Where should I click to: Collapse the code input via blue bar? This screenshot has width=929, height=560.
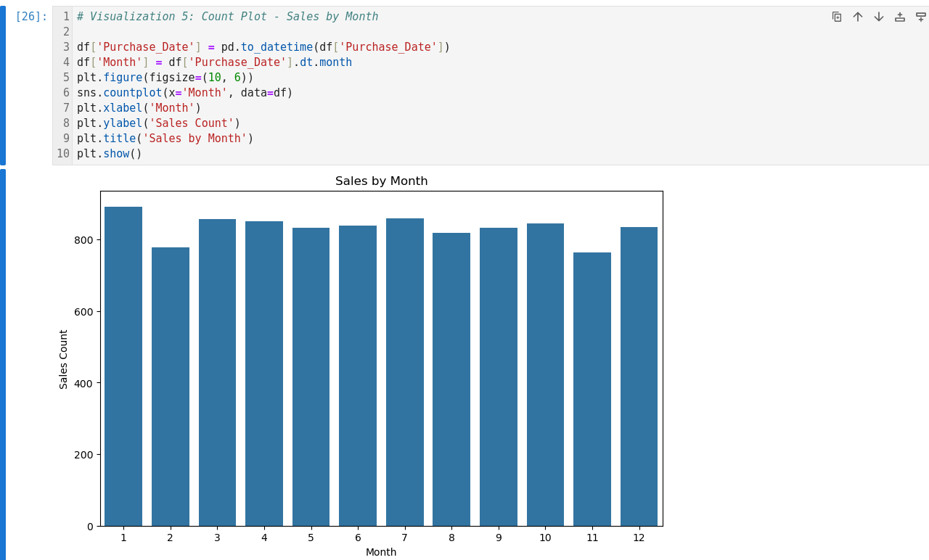pos(3,86)
